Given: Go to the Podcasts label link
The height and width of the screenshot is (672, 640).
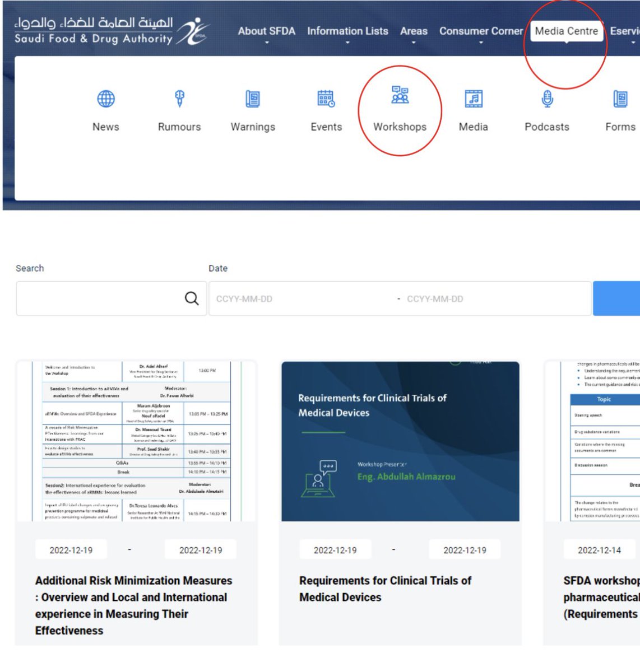Looking at the screenshot, I should tap(547, 127).
